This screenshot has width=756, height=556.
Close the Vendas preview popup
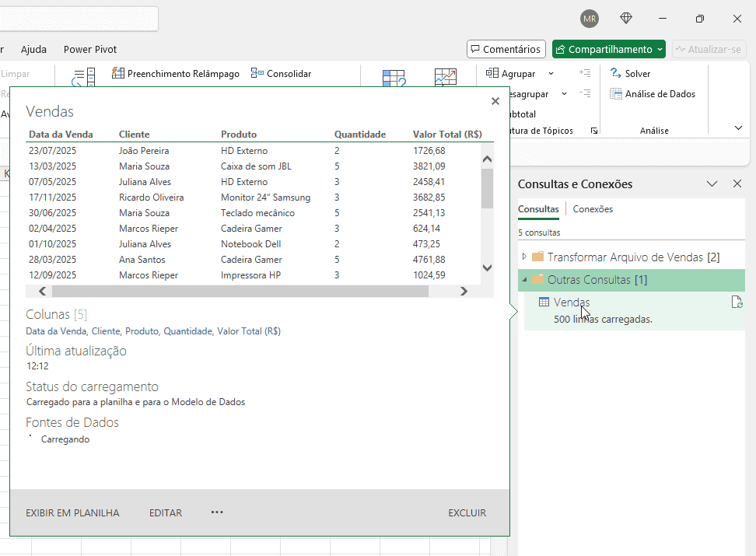click(x=495, y=101)
